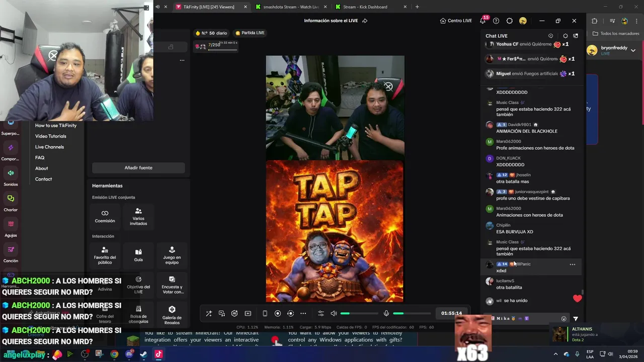
Task: Open Chrome from Windows taskbar
Action: tap(115, 354)
